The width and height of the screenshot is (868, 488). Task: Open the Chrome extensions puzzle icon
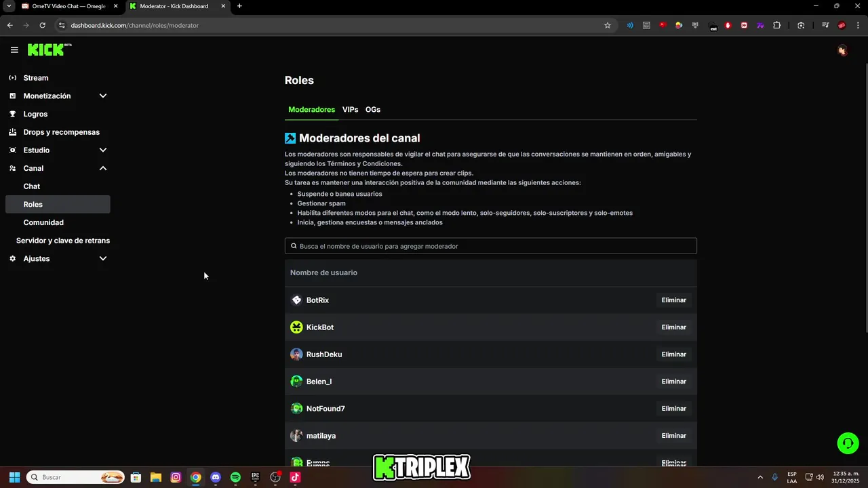coord(776,25)
